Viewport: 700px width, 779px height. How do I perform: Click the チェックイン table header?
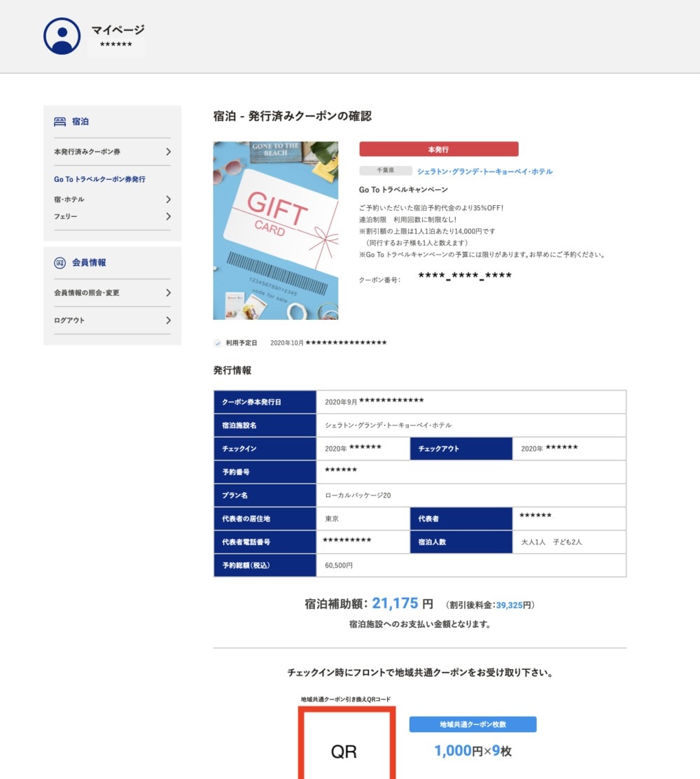click(x=265, y=449)
